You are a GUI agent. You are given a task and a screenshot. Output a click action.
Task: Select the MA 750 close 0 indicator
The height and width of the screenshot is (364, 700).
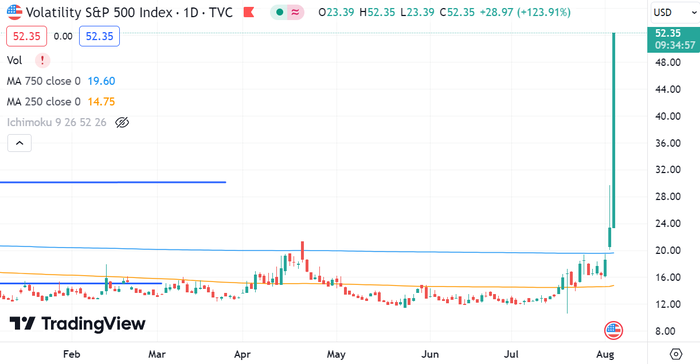click(44, 81)
